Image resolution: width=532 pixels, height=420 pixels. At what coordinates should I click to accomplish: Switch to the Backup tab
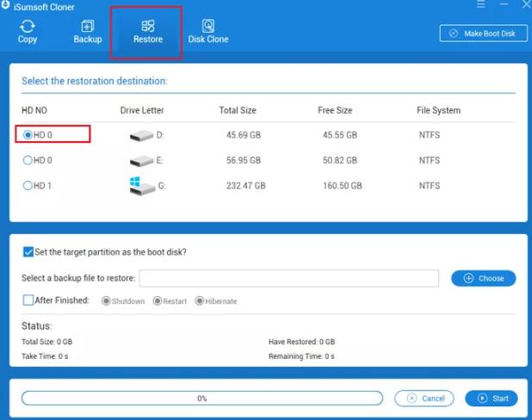[x=88, y=32]
